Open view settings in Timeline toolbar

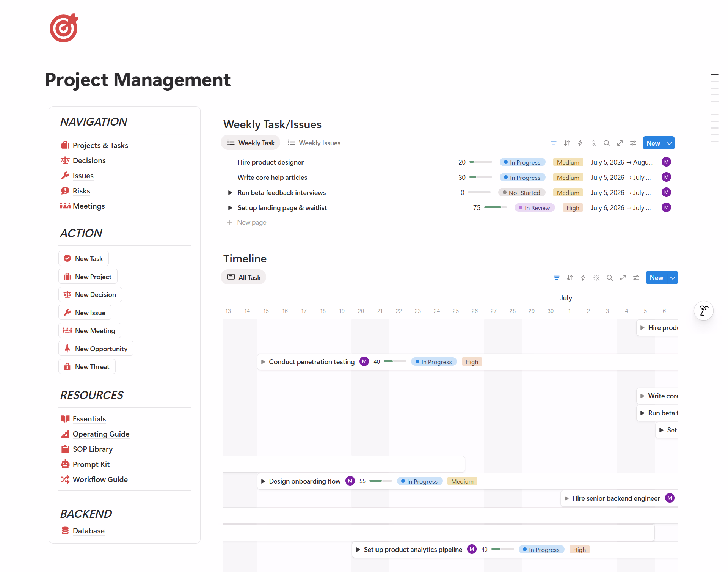pos(636,278)
